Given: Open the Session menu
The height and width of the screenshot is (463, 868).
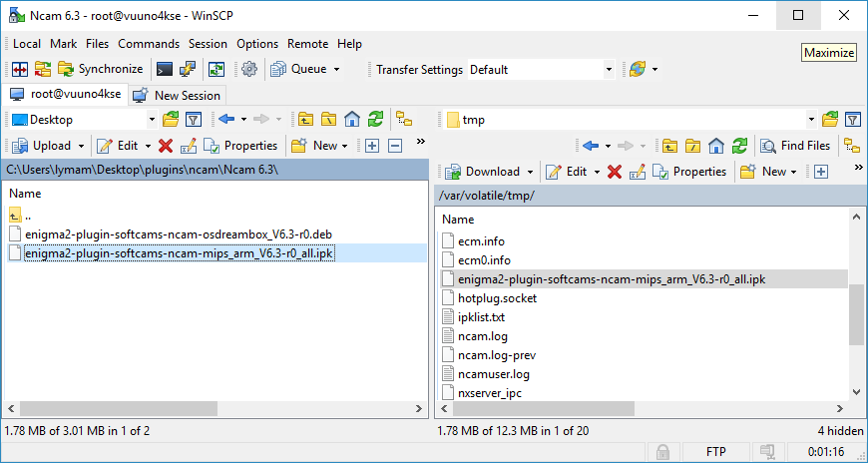Looking at the screenshot, I should click(x=208, y=44).
